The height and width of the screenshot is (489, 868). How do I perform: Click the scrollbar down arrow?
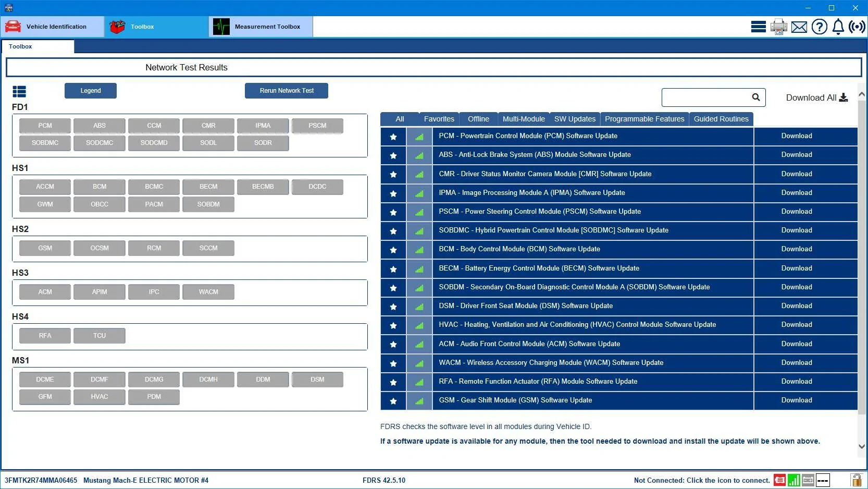(862, 446)
